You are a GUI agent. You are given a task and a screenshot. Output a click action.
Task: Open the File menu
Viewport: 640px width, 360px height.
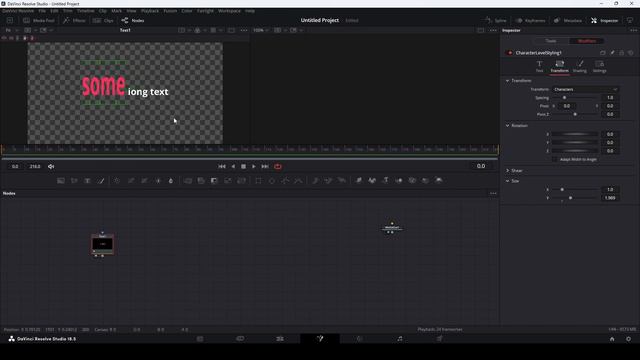pos(42,11)
